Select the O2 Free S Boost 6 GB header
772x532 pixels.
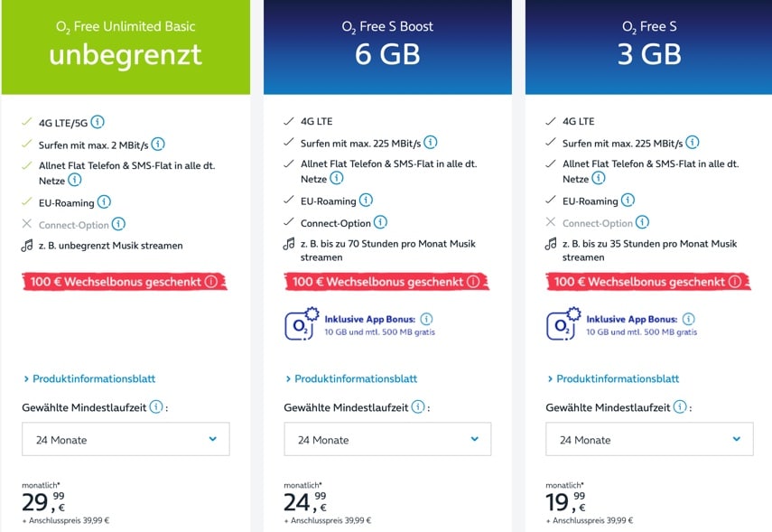pyautogui.click(x=387, y=47)
